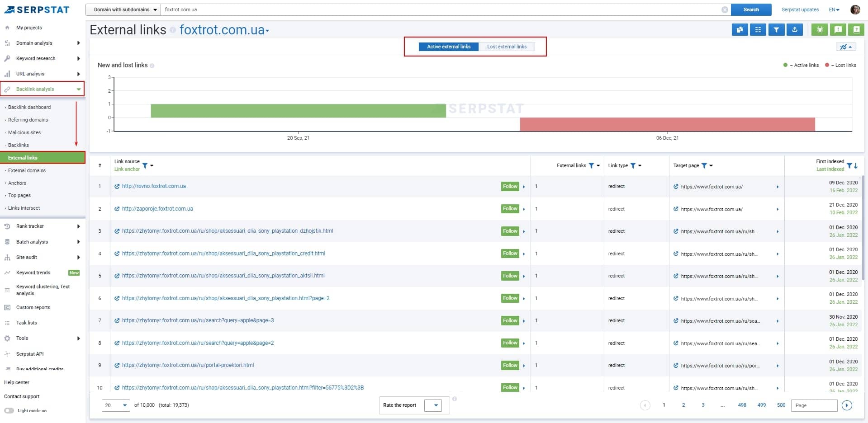Open the green help book icon
The height and width of the screenshot is (423, 868).
[856, 30]
